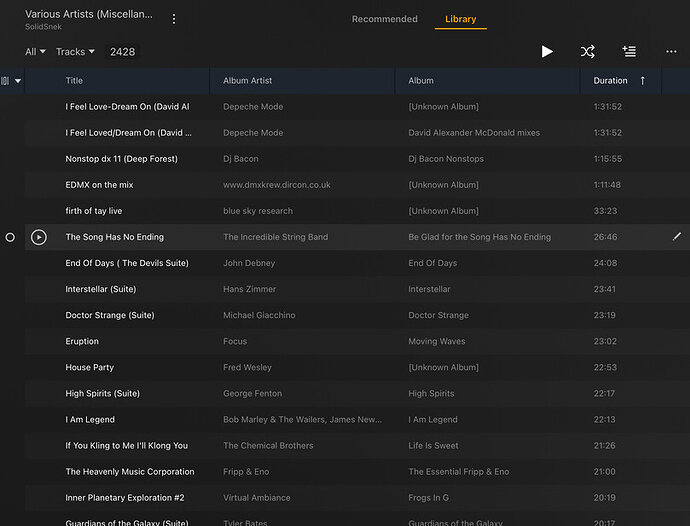Open artist Dj Bacon
The image size is (690, 526).
(x=241, y=158)
